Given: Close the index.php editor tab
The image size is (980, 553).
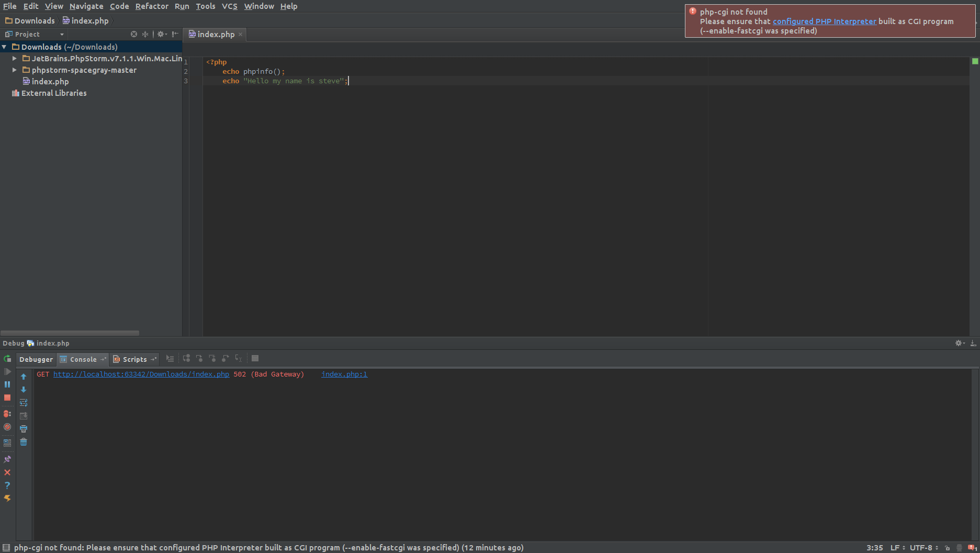Looking at the screenshot, I should coord(241,35).
